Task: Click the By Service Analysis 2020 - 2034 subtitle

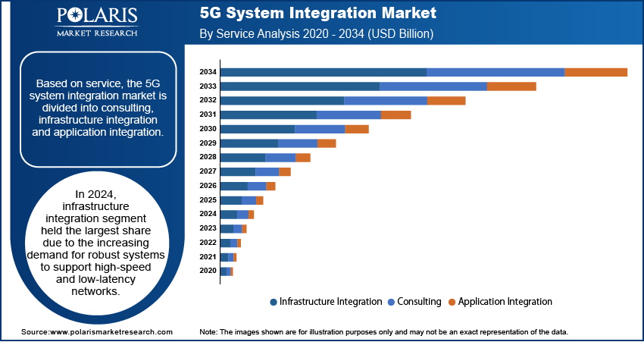Action: tap(316, 34)
